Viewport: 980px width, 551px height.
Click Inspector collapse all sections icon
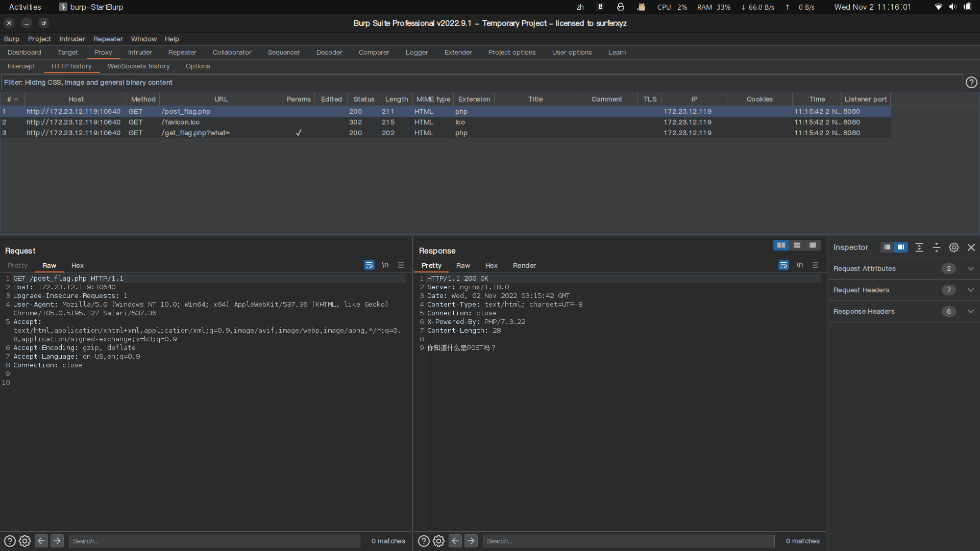click(937, 247)
